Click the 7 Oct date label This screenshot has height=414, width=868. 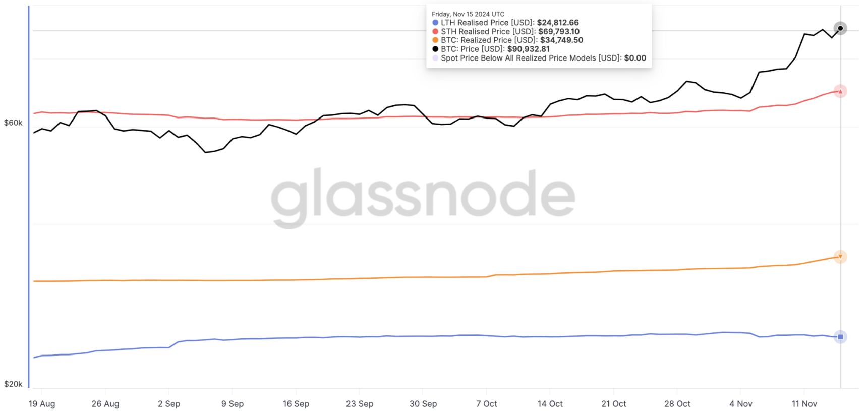coord(487,404)
